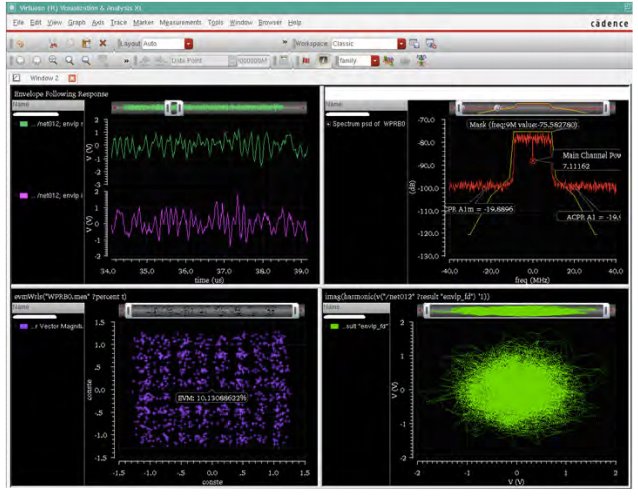Viewport: 638px width, 497px height.
Task: Click the first zoom magnifier icon
Action: 53,61
